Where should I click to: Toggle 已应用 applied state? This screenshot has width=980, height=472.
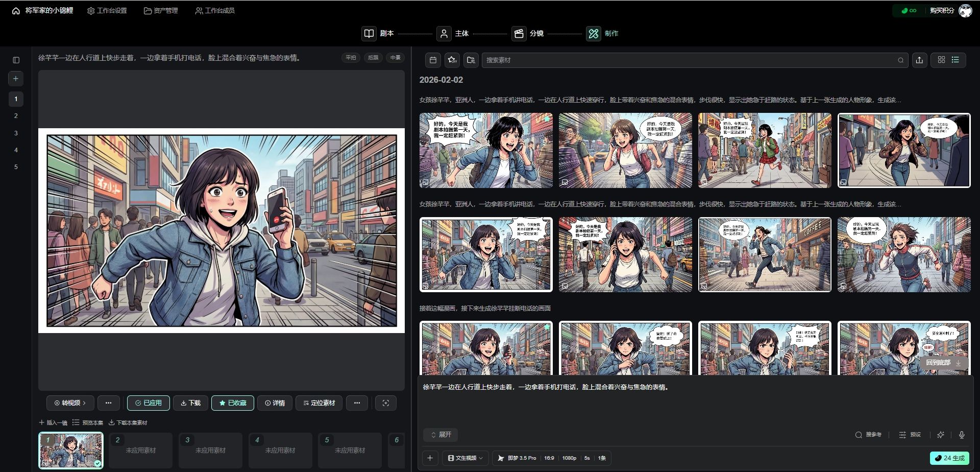pyautogui.click(x=149, y=403)
